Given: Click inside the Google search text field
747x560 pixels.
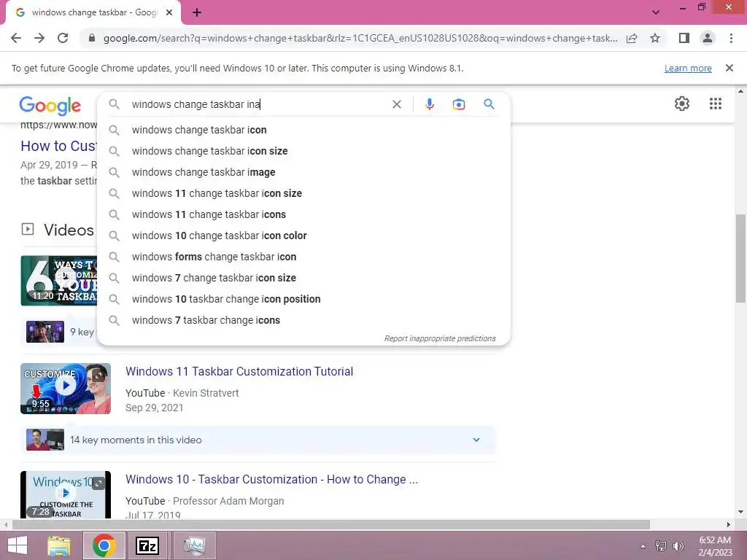Looking at the screenshot, I should [258, 104].
